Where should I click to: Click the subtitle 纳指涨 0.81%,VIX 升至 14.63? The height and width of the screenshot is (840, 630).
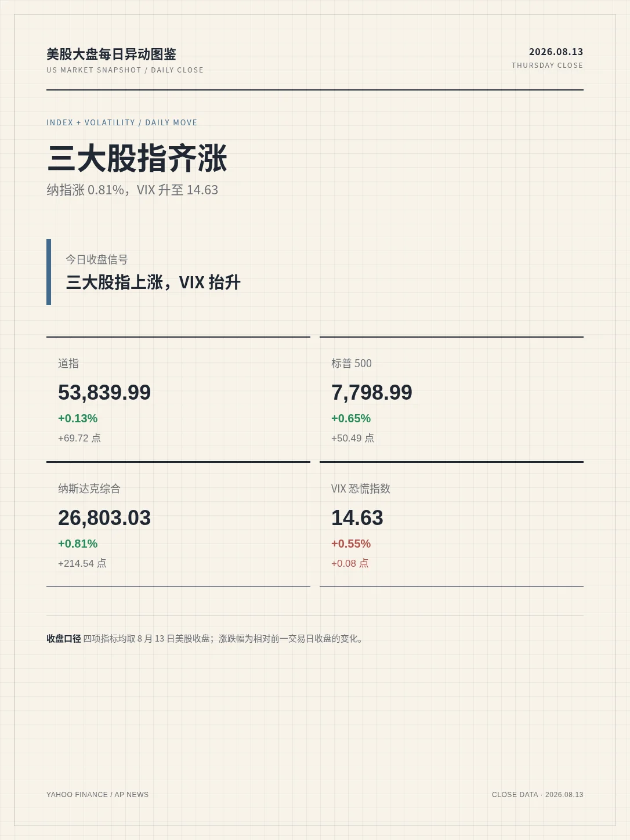point(132,190)
